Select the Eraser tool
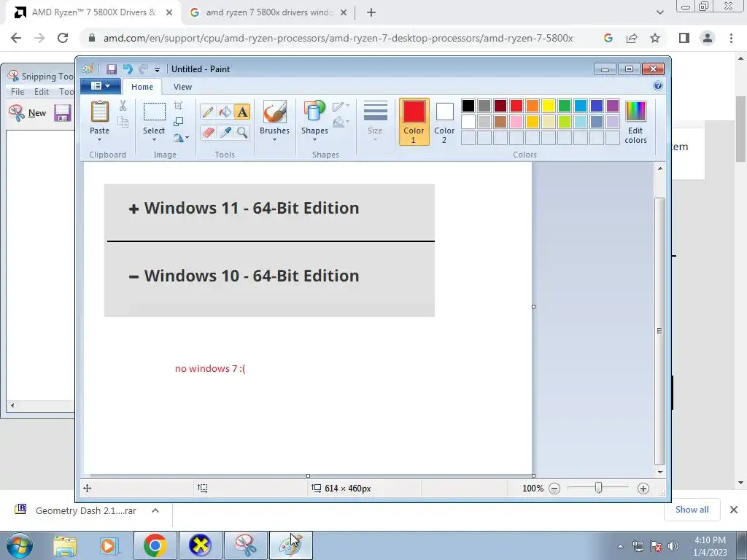The height and width of the screenshot is (560, 747). click(x=208, y=132)
